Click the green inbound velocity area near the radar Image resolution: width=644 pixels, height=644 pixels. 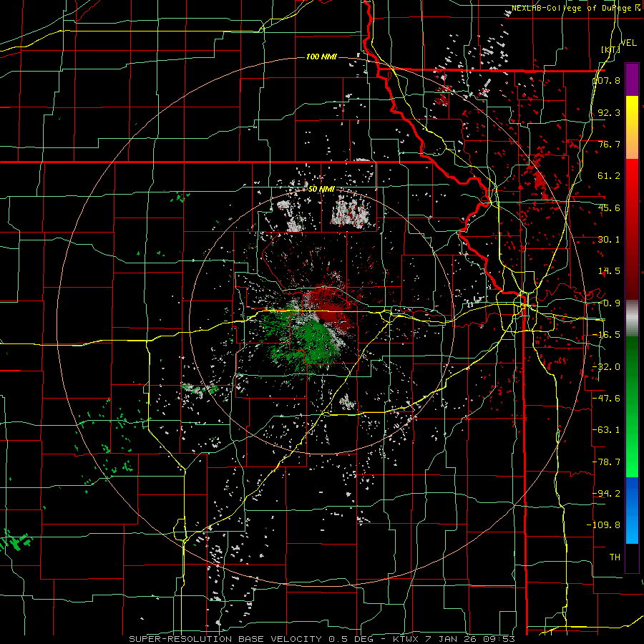coord(316,339)
